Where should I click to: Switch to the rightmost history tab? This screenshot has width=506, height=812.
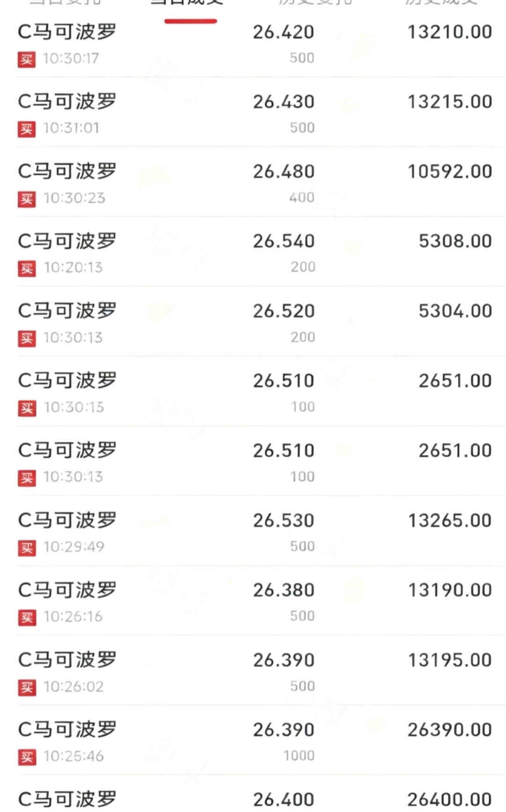pos(441,3)
